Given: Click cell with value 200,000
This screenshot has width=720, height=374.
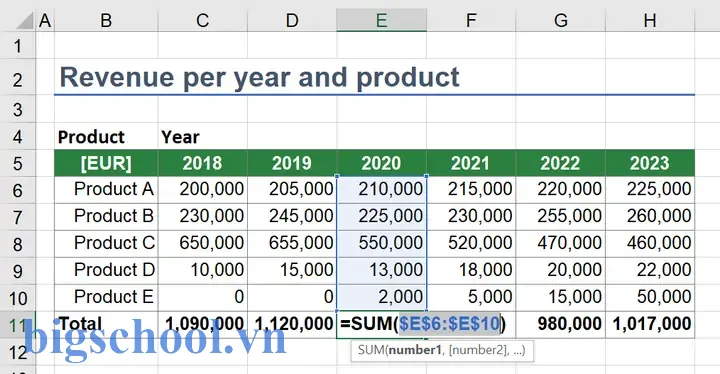Looking at the screenshot, I should click(202, 189).
